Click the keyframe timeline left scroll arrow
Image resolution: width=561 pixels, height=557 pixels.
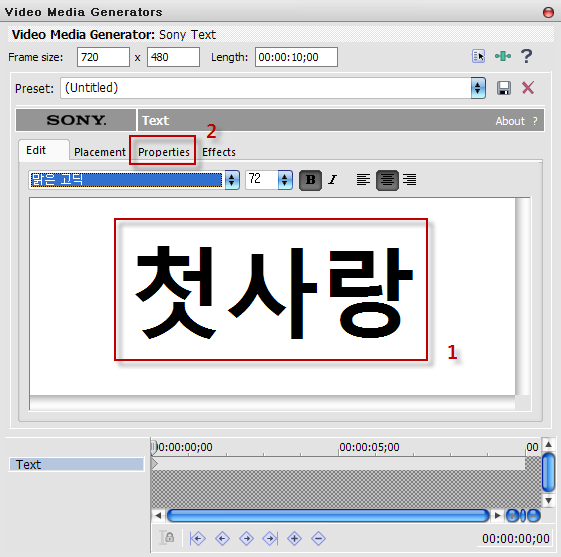click(x=158, y=516)
